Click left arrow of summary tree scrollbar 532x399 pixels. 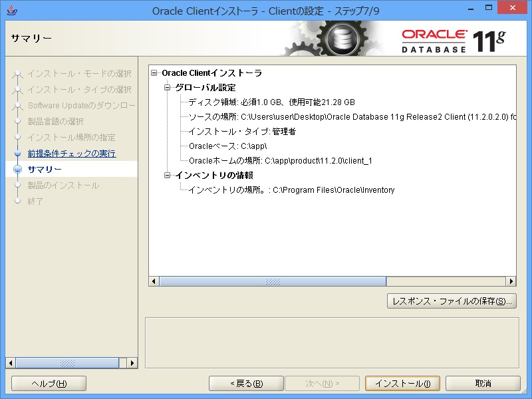pyautogui.click(x=154, y=281)
